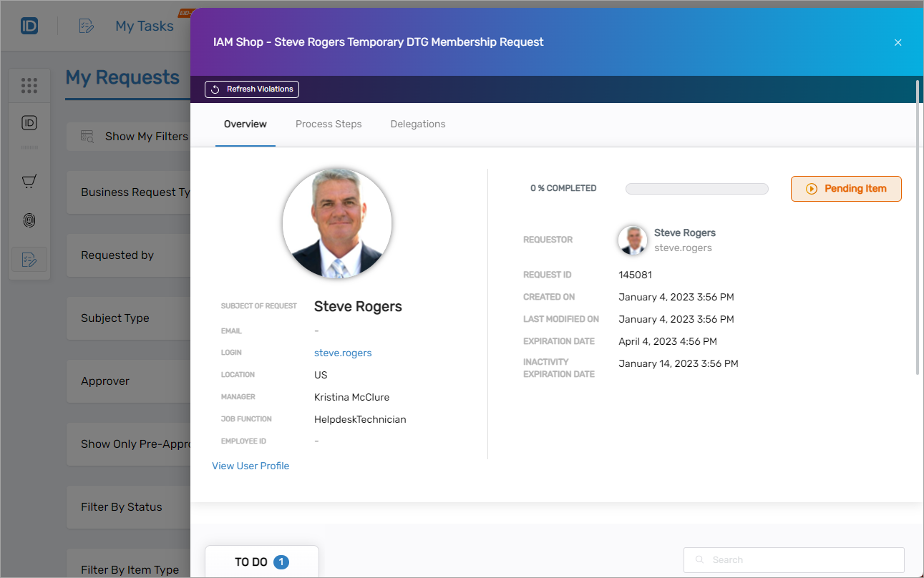This screenshot has width=924, height=578.
Task: Expand the Approver filter section
Action: 105,381
